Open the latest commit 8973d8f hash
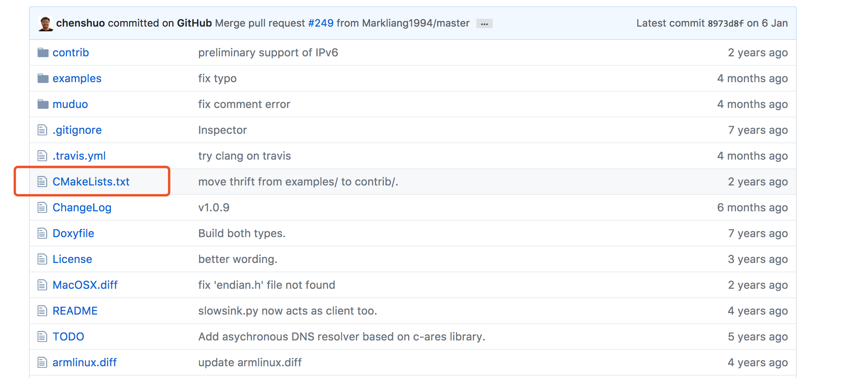The width and height of the screenshot is (868, 378). click(x=725, y=23)
